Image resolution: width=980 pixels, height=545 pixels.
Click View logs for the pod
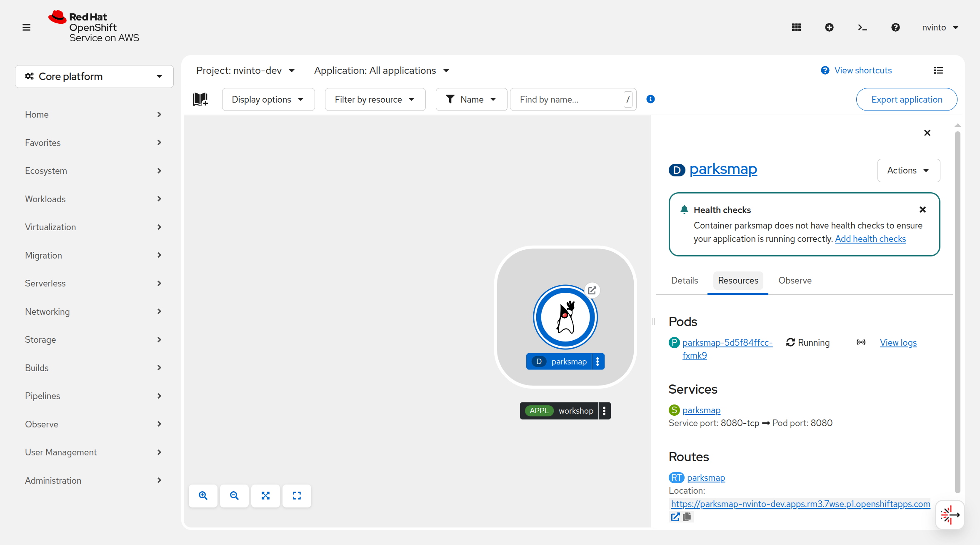898,343
